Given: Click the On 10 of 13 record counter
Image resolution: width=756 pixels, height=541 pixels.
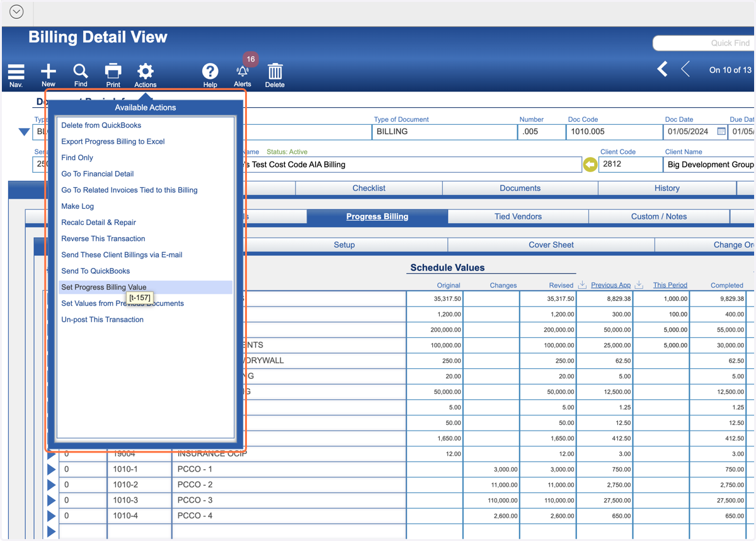Looking at the screenshot, I should tap(730, 70).
